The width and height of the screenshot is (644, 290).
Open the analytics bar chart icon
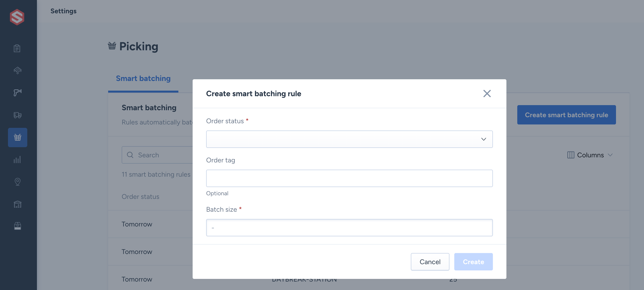17,160
